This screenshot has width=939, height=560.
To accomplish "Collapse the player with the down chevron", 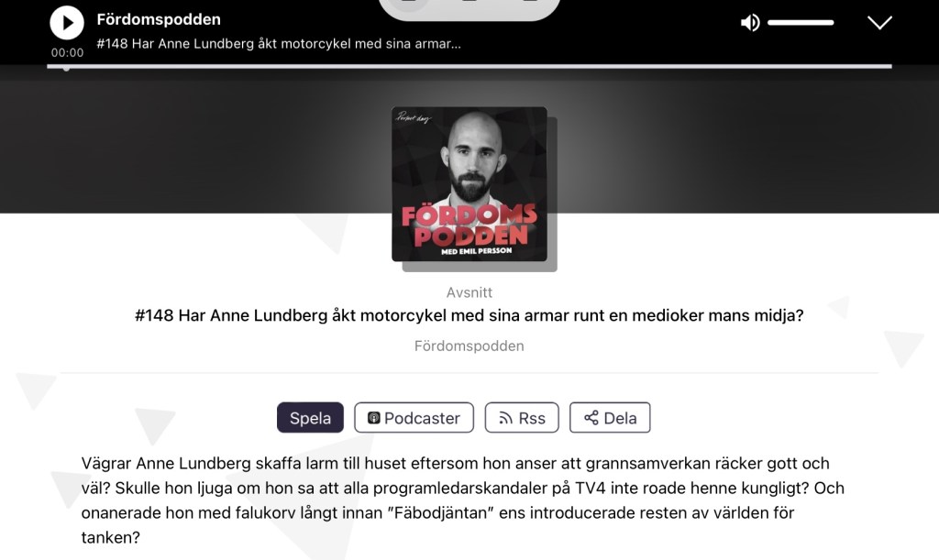I will [879, 23].
